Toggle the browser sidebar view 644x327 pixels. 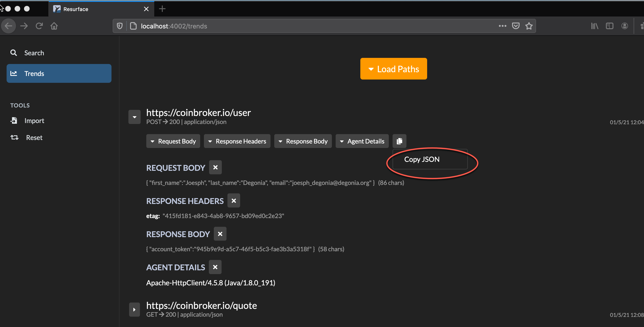(x=609, y=26)
